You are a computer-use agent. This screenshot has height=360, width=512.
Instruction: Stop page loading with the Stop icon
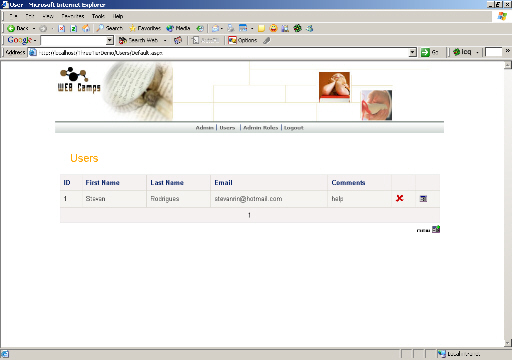coord(61,28)
